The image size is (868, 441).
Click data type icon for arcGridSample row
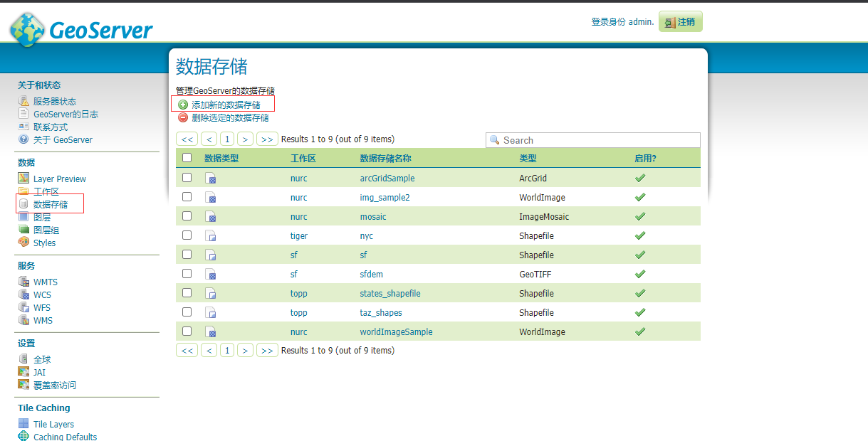pos(211,179)
